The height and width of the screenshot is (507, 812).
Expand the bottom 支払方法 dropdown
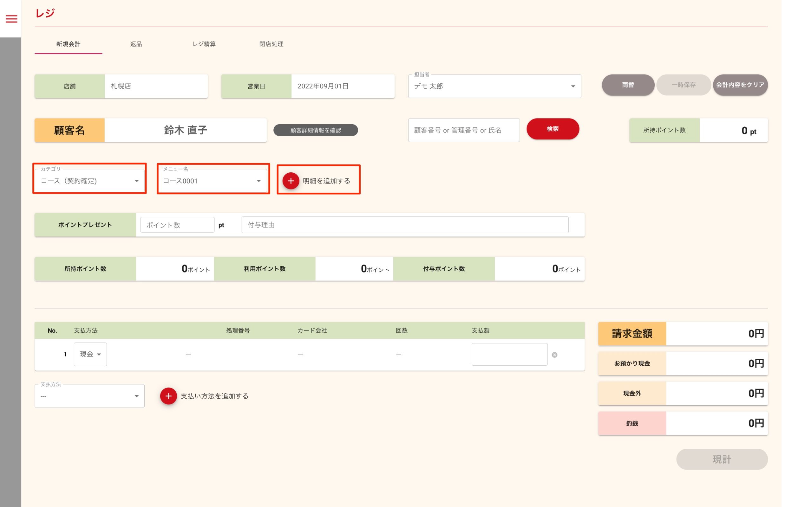coord(89,396)
